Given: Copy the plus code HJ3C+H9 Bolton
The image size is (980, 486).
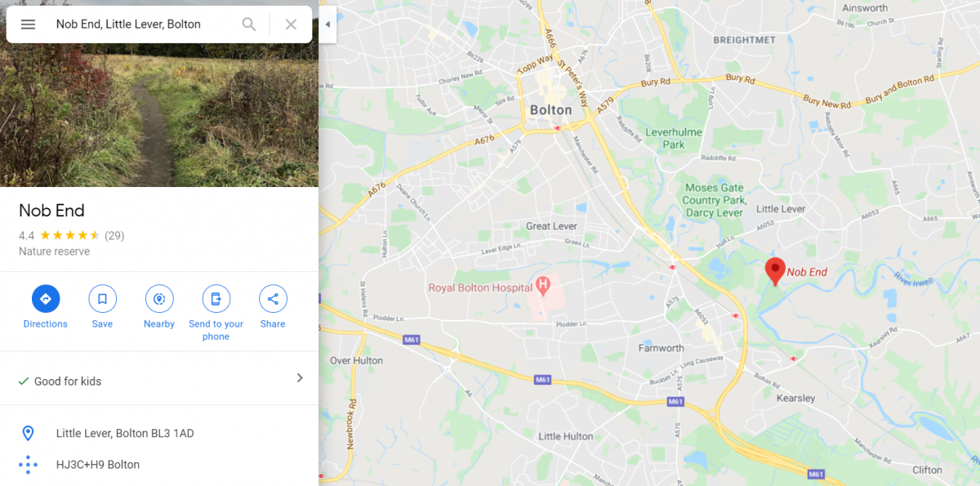Looking at the screenshot, I should point(98,465).
